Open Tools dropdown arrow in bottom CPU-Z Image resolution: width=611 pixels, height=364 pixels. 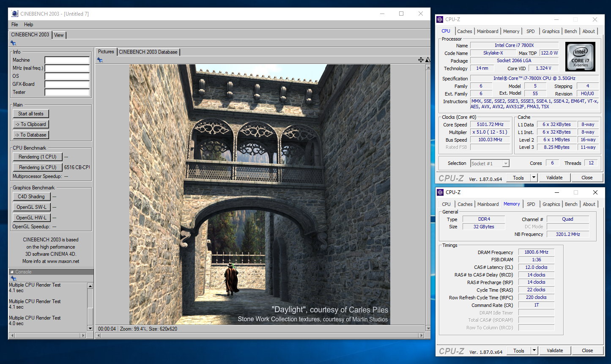[x=534, y=351]
